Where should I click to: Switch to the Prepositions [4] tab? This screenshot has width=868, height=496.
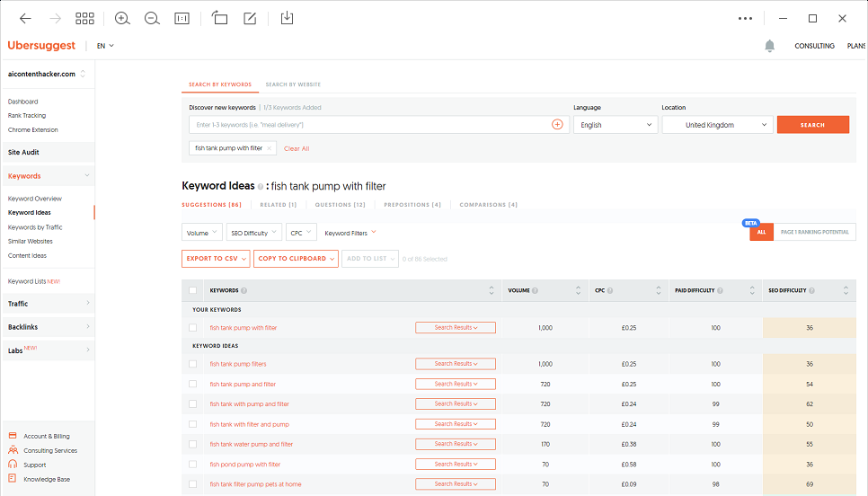412,205
